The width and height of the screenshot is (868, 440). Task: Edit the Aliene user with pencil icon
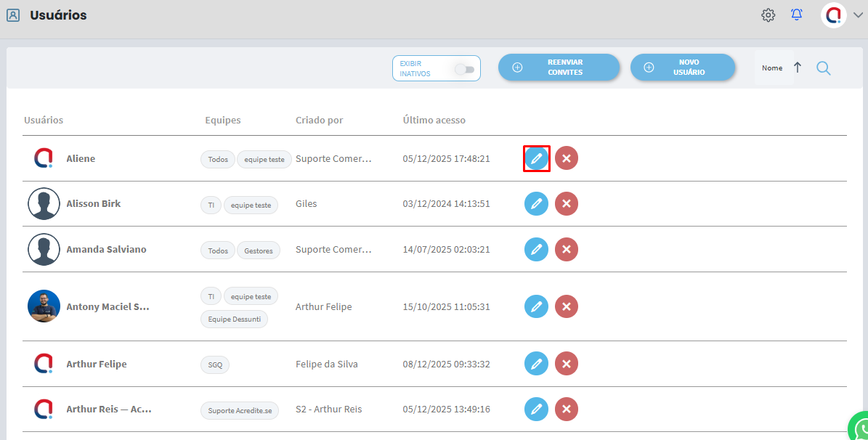pos(536,158)
